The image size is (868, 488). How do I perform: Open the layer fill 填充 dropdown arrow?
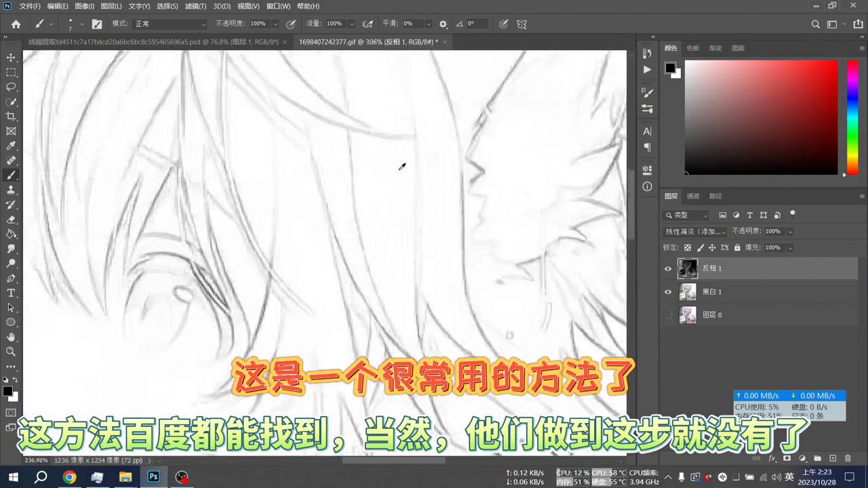pos(790,248)
